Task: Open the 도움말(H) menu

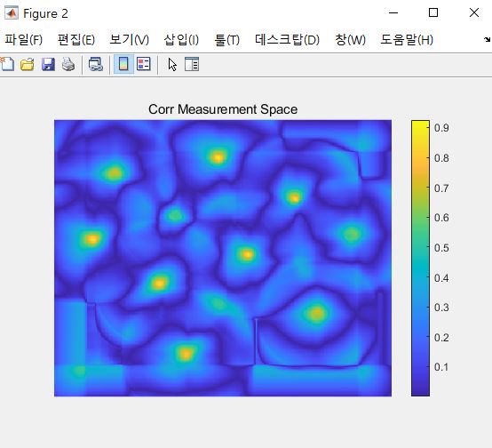Action: [407, 40]
